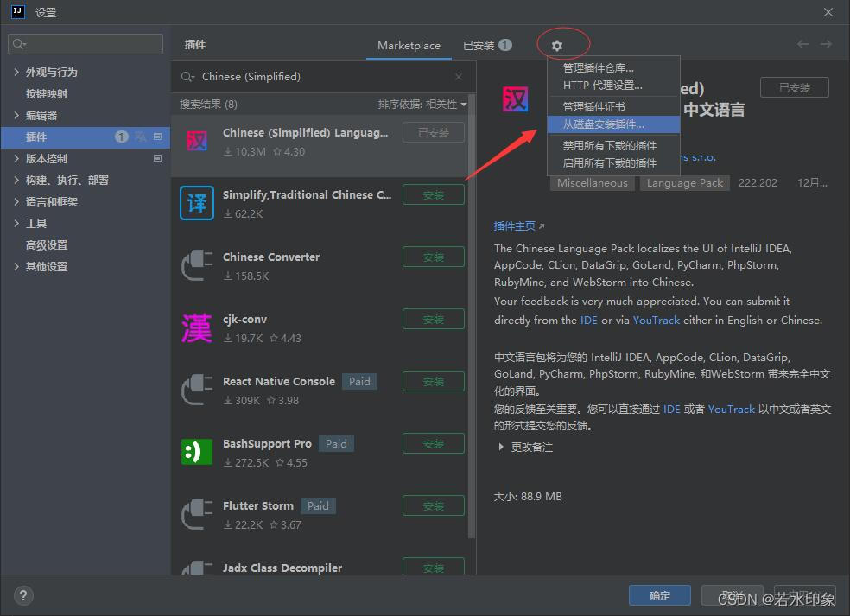
Task: Select HTTP 代理设置... menu item
Action: (613, 86)
